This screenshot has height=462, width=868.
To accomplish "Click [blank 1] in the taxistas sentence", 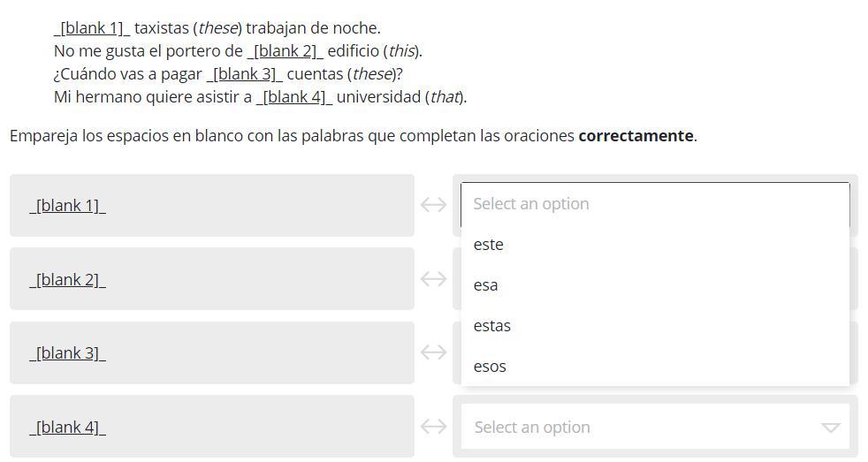I will coord(92,28).
